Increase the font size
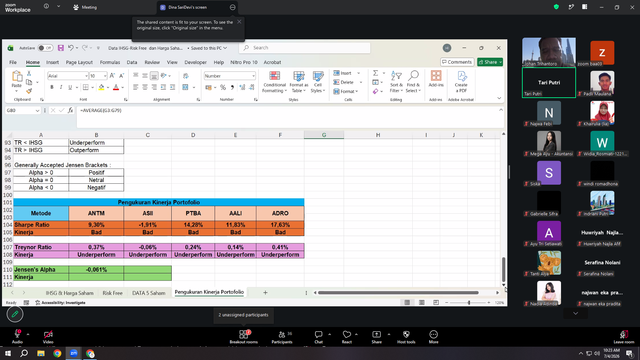This screenshot has height=360, width=640. (112, 76)
